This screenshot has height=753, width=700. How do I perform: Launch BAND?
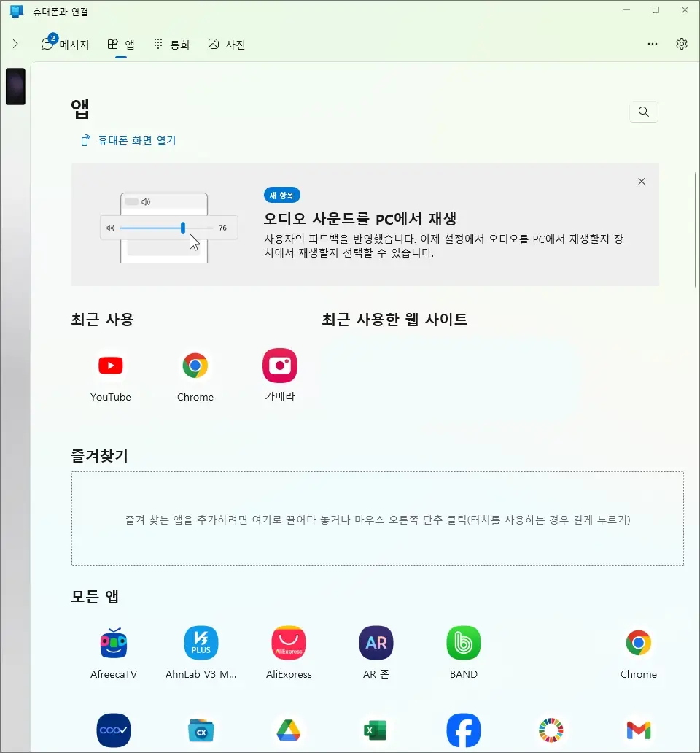463,643
